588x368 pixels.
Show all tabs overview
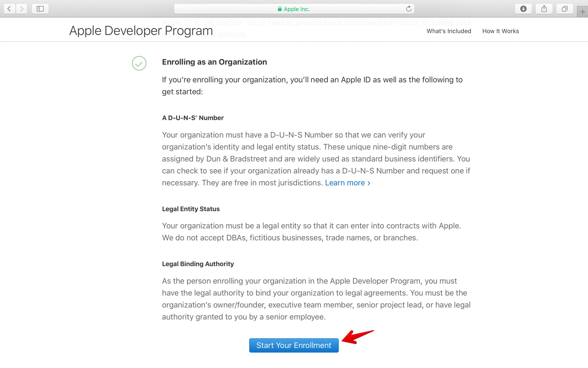pyautogui.click(x=565, y=9)
